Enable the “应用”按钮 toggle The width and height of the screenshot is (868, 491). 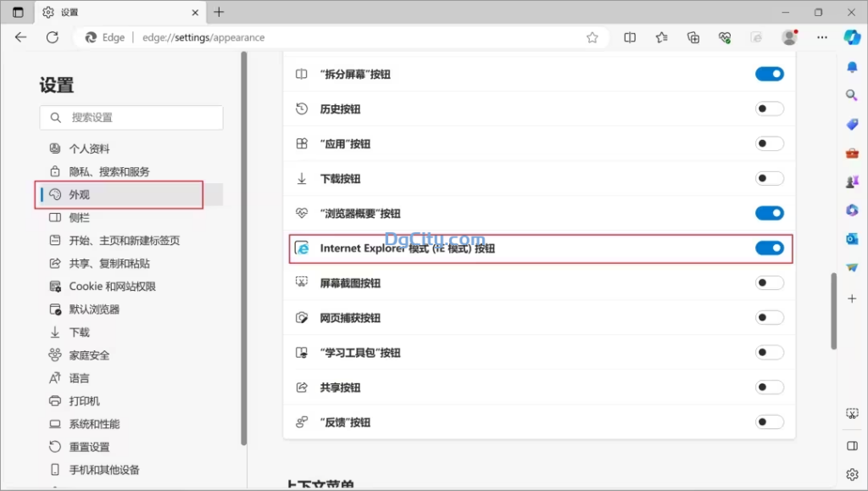pyautogui.click(x=770, y=143)
